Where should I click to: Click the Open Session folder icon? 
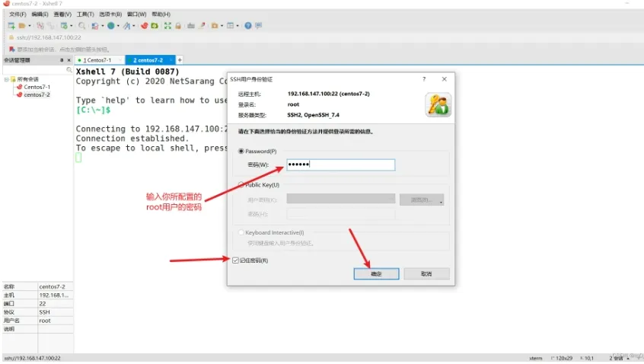[22, 25]
